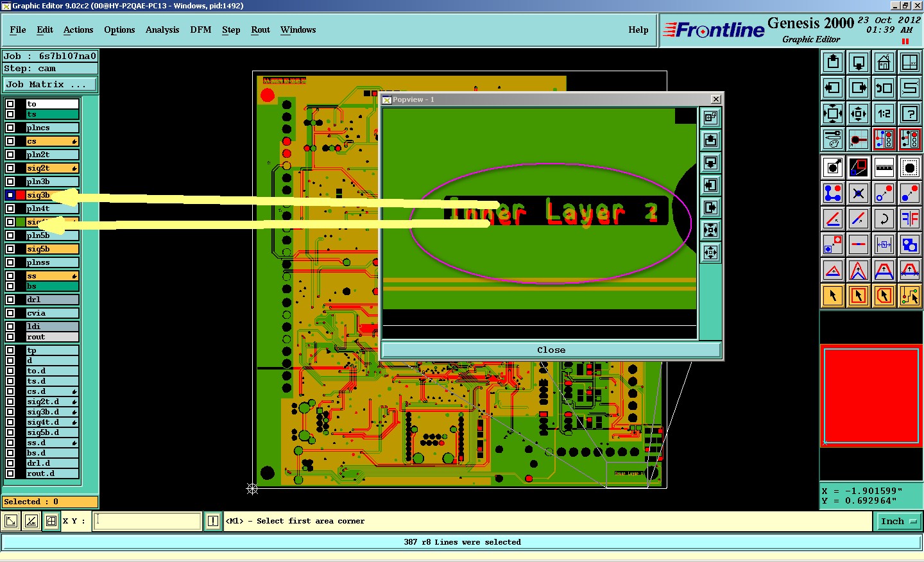Click the Selected : 0 status field

[50, 502]
